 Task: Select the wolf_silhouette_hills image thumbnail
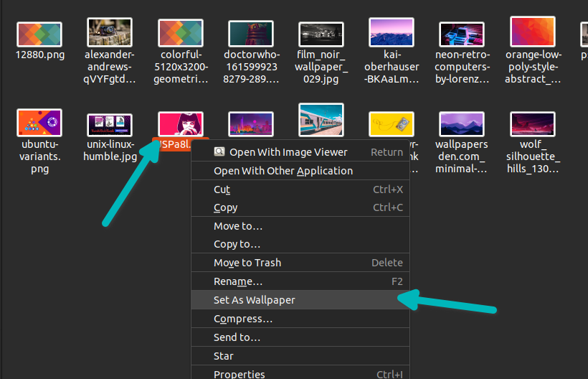533,124
